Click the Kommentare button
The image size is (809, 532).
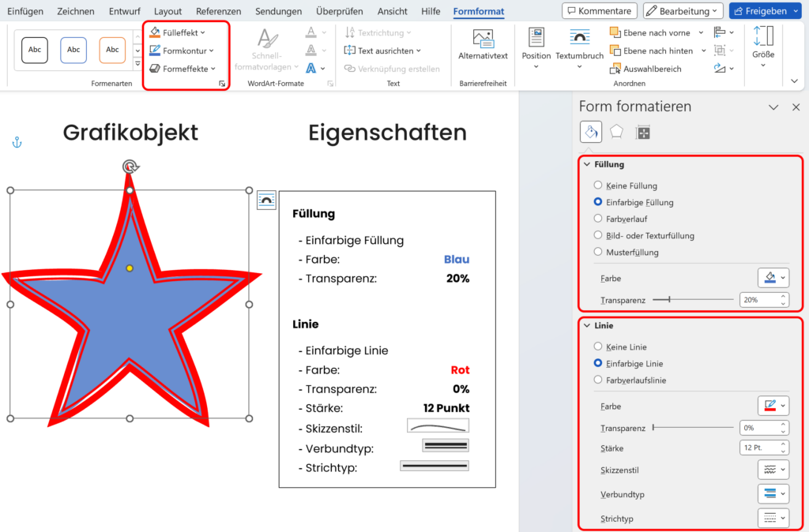[x=600, y=10]
